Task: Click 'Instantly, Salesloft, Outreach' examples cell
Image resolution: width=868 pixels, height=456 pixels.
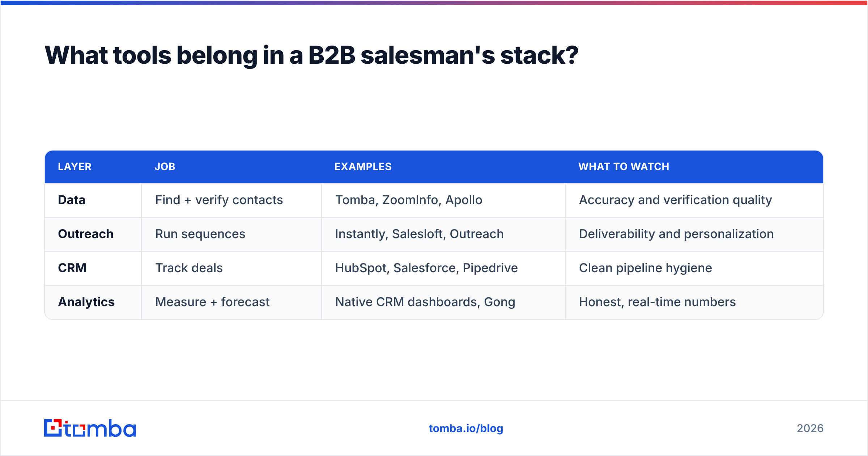Action: point(443,234)
